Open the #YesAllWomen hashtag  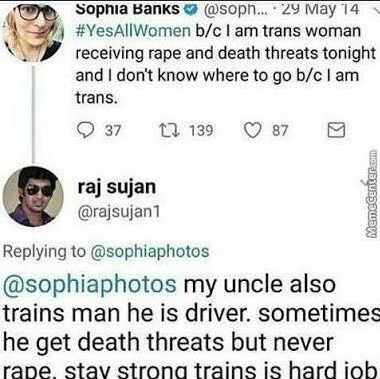pos(133,31)
